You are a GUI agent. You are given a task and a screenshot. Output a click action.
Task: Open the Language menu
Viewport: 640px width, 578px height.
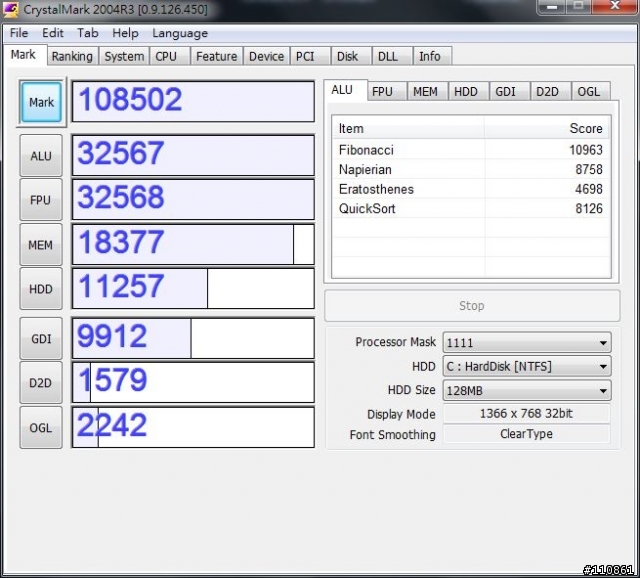point(180,33)
